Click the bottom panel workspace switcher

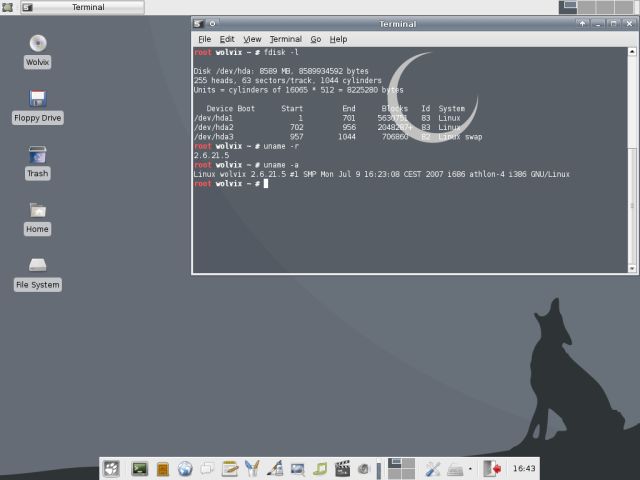(401, 469)
